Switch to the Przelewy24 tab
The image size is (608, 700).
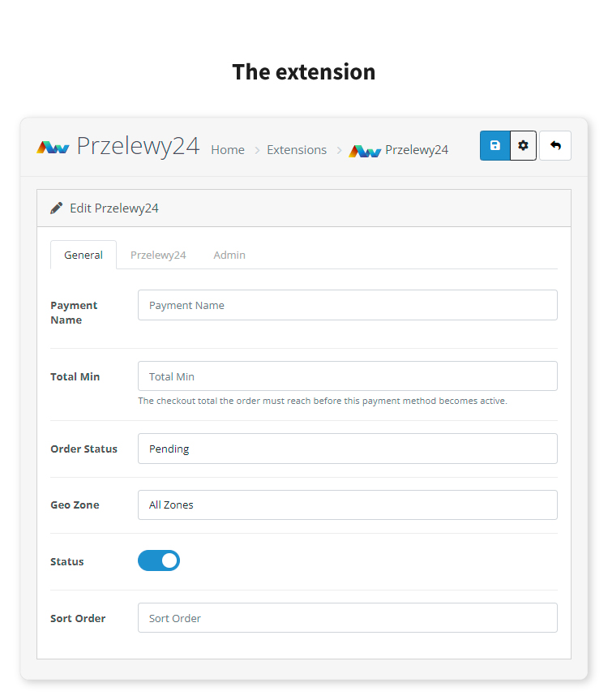coord(158,254)
